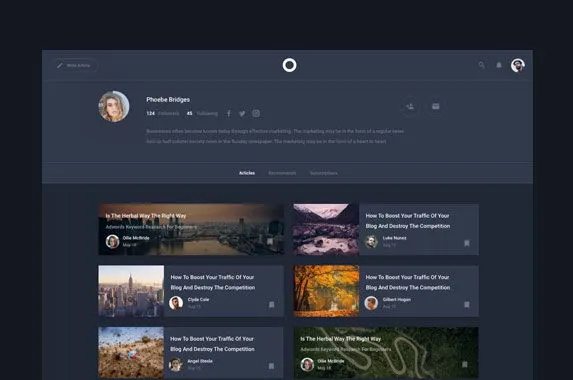Image resolution: width=573 pixels, height=380 pixels.
Task: Click Angel Steele's avatar
Action: 175,364
